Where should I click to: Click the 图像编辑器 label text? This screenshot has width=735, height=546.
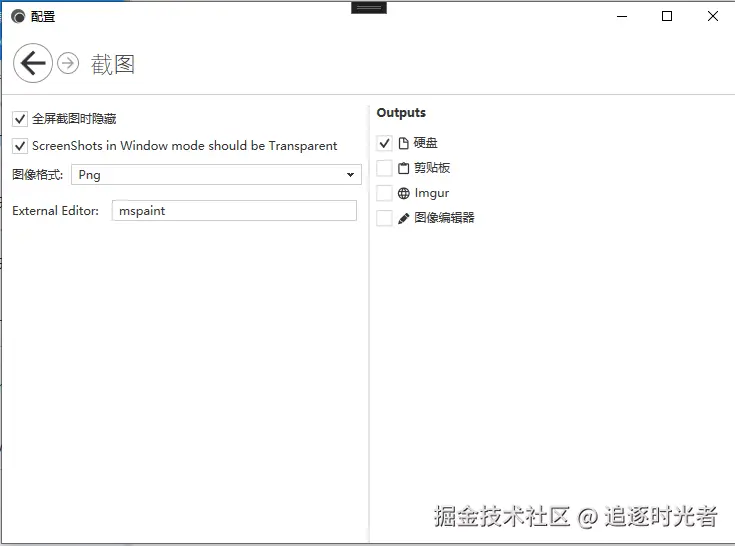click(444, 218)
